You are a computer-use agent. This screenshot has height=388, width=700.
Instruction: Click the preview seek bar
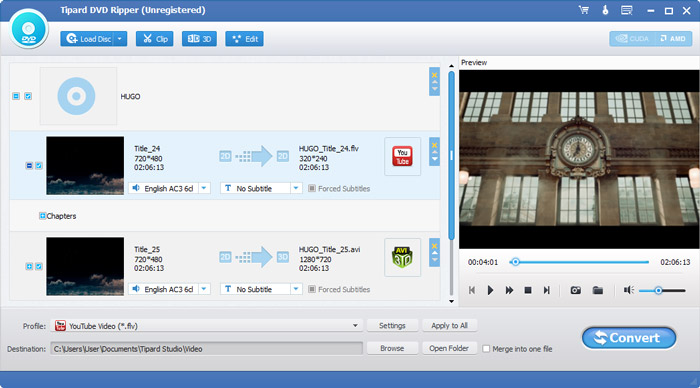click(579, 262)
